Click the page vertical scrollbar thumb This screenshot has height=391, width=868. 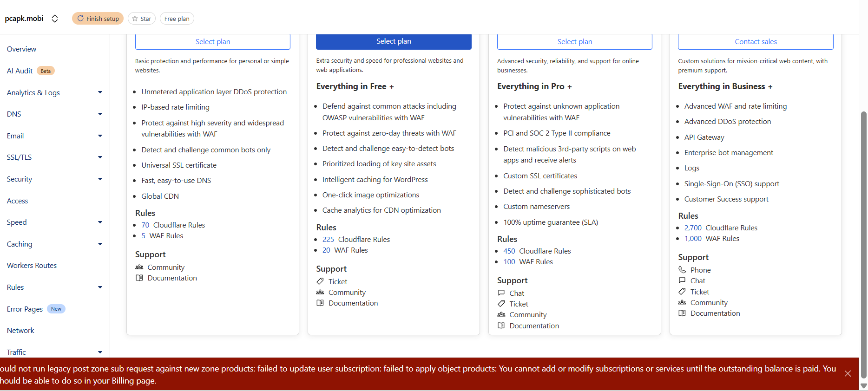863,245
